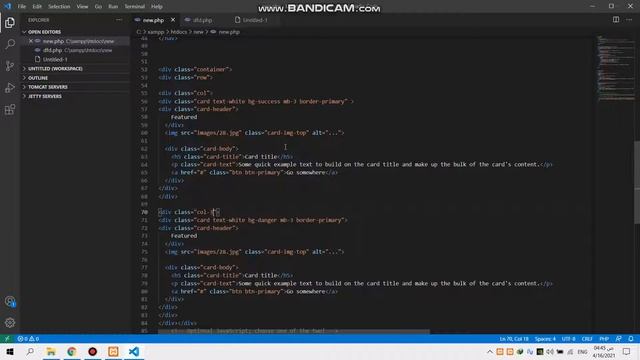
Task: Open the Run menu
Action: pyautogui.click(x=113, y=7)
